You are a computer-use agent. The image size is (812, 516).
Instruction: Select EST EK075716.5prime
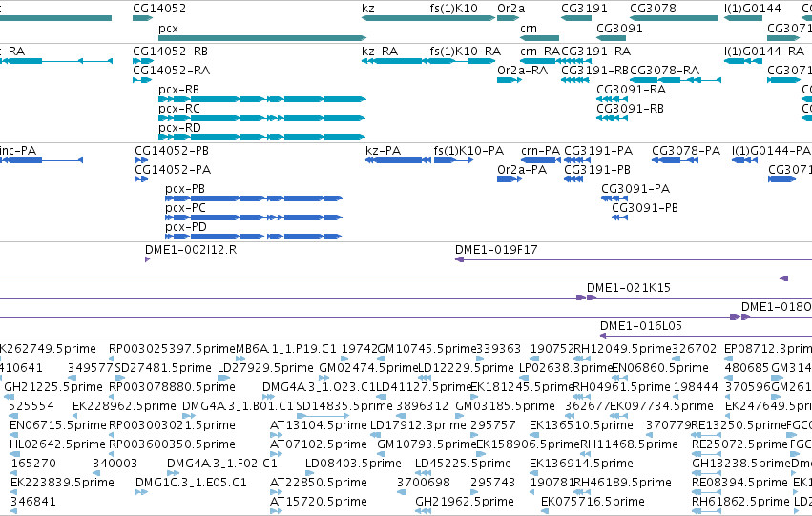click(x=593, y=502)
